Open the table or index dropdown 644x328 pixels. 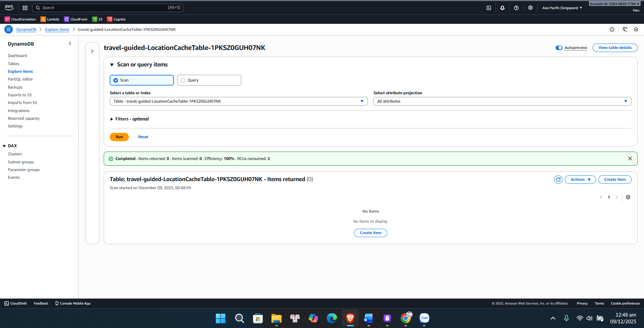coord(238,101)
